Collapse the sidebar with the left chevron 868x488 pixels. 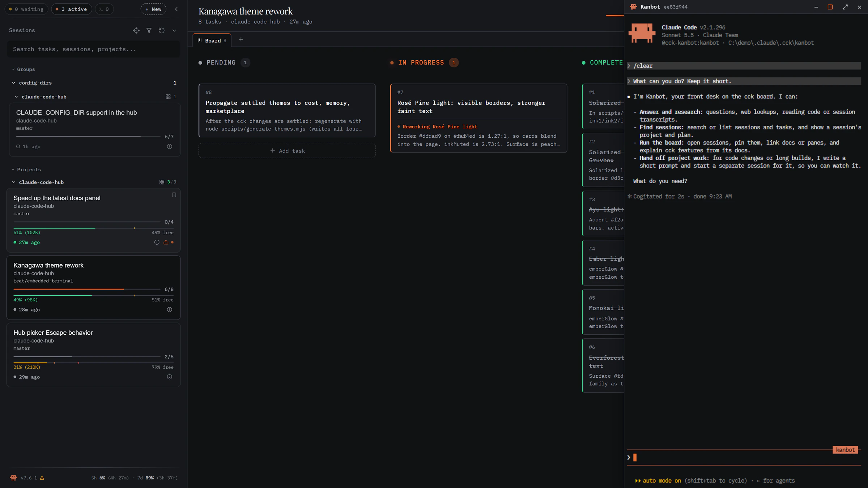click(176, 9)
